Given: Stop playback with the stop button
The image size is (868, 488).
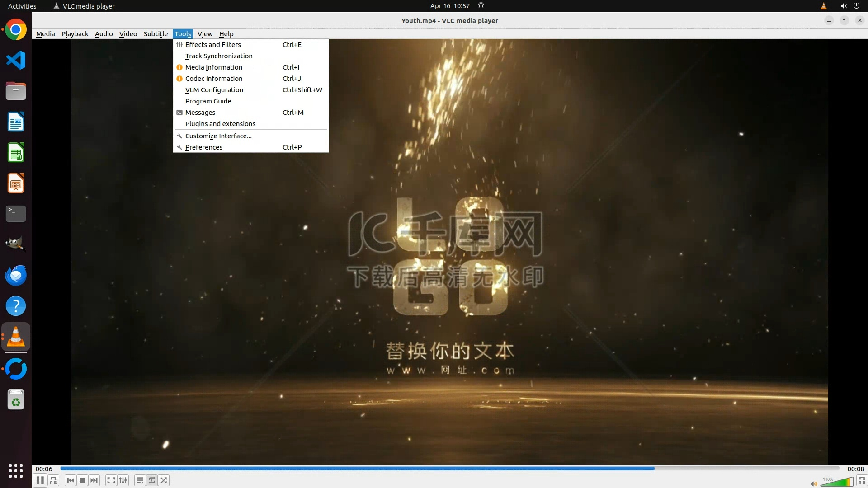Looking at the screenshot, I should click(x=82, y=480).
